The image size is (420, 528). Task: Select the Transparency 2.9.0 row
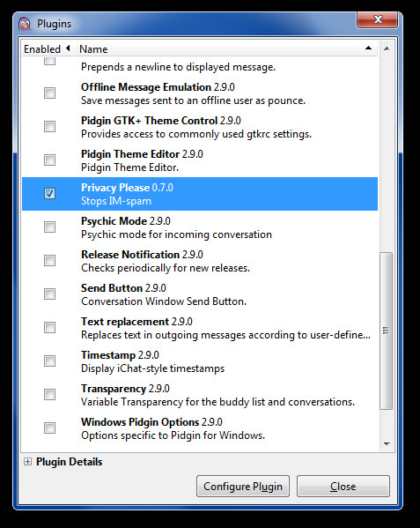pyautogui.click(x=200, y=395)
